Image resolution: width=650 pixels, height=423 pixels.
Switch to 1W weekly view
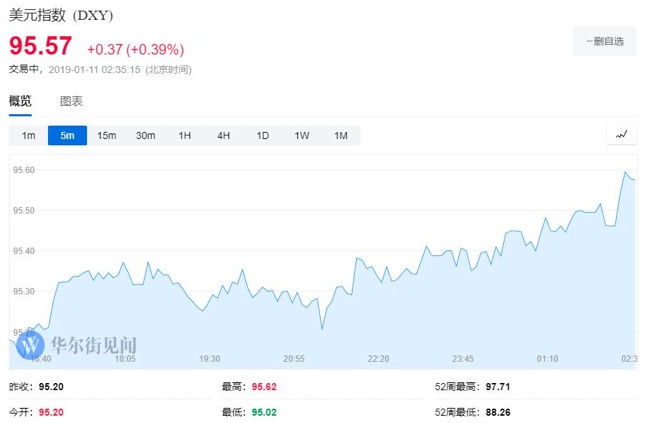[x=301, y=135]
